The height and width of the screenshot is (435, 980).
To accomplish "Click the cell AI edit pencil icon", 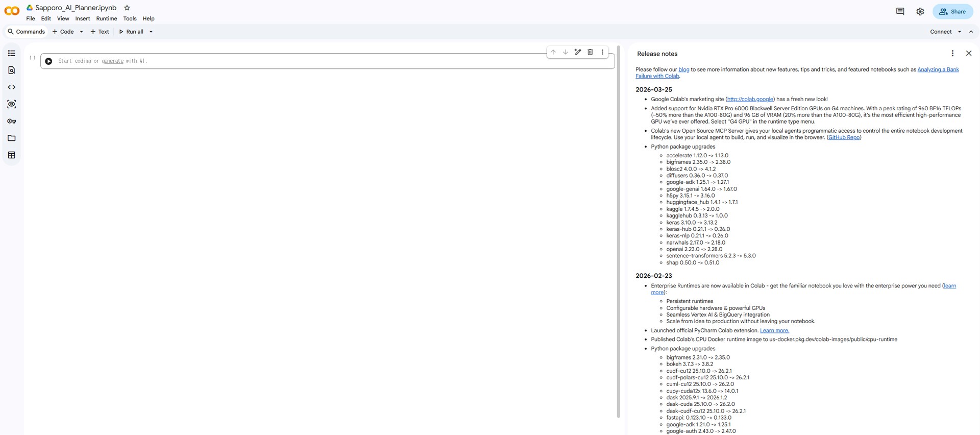I will click(x=578, y=52).
